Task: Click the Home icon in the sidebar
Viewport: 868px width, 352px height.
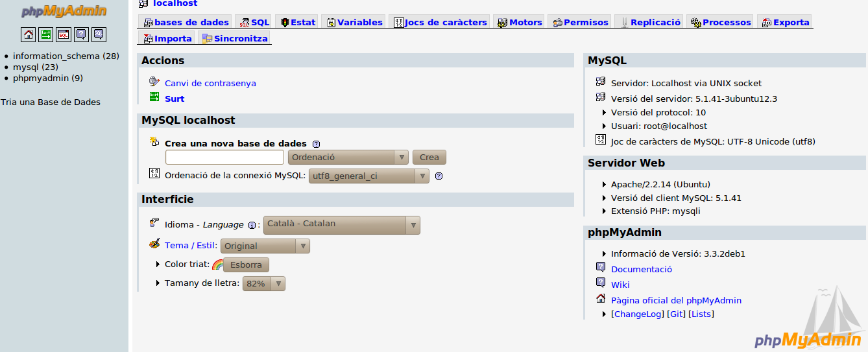Action: pos(29,34)
